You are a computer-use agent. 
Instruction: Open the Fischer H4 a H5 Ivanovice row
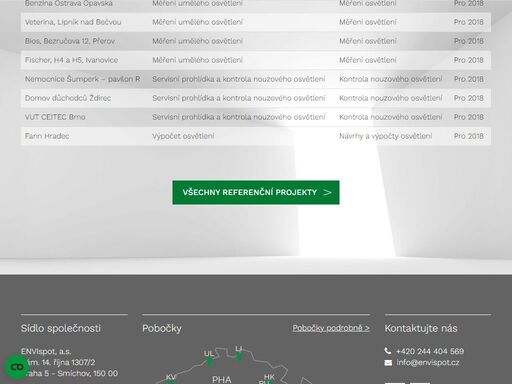coord(256,60)
